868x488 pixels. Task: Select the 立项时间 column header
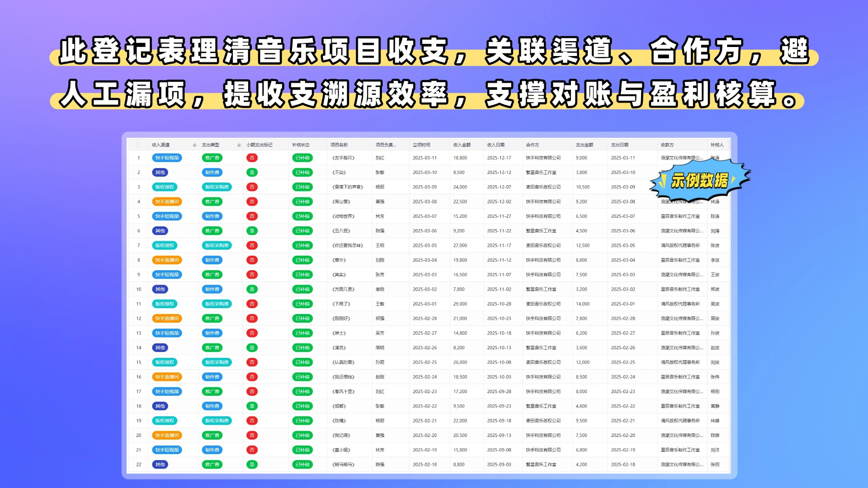pyautogui.click(x=421, y=145)
